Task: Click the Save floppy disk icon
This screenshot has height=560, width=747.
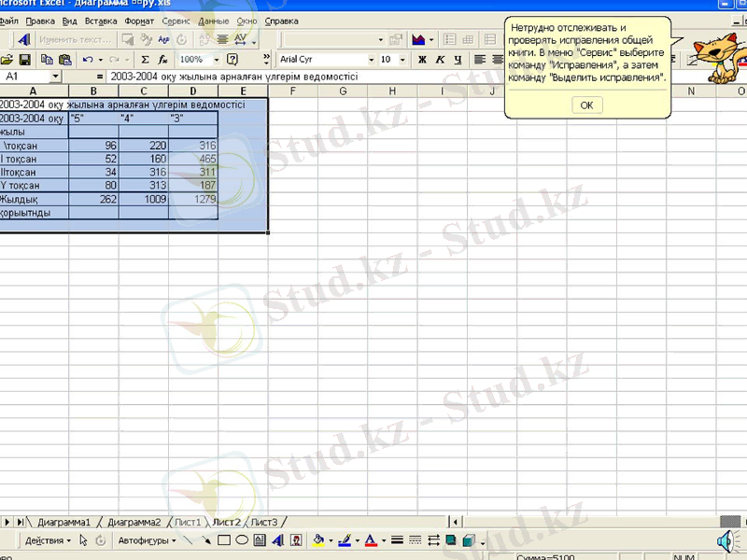Action: tap(24, 59)
